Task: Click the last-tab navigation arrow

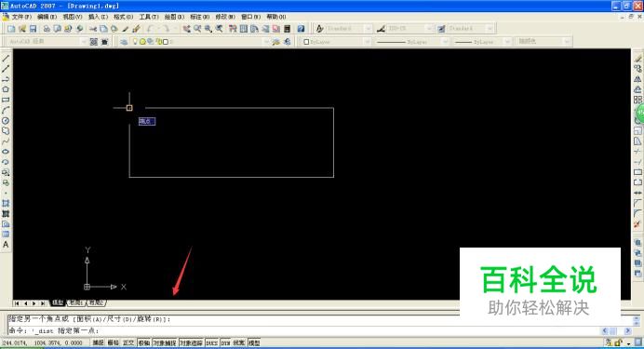Action: pyautogui.click(x=43, y=303)
